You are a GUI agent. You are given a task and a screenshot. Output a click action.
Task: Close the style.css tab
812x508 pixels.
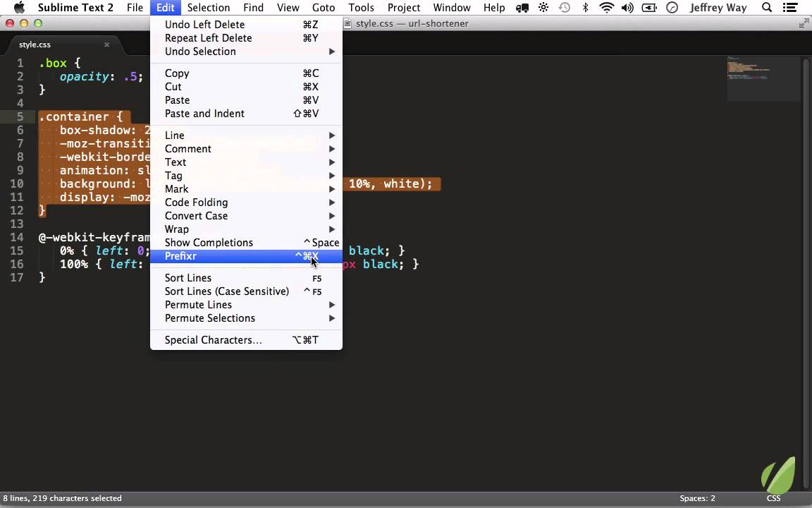point(106,44)
